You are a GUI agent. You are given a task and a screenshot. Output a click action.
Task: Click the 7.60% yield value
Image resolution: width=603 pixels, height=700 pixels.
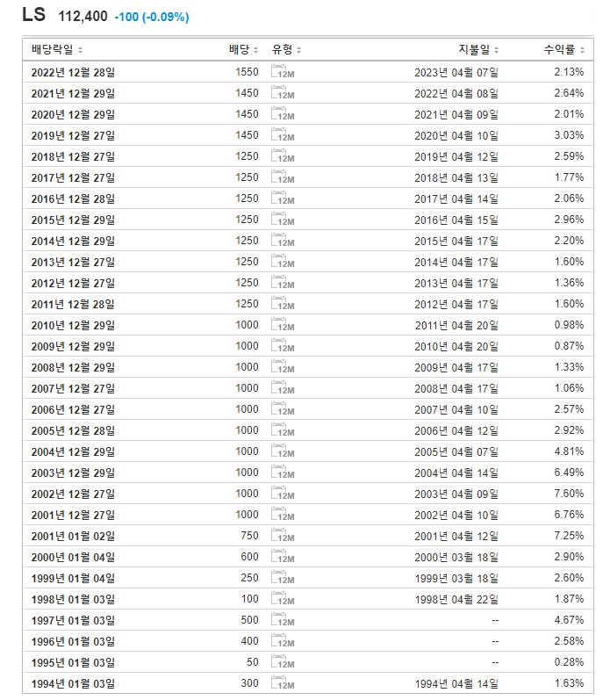569,494
